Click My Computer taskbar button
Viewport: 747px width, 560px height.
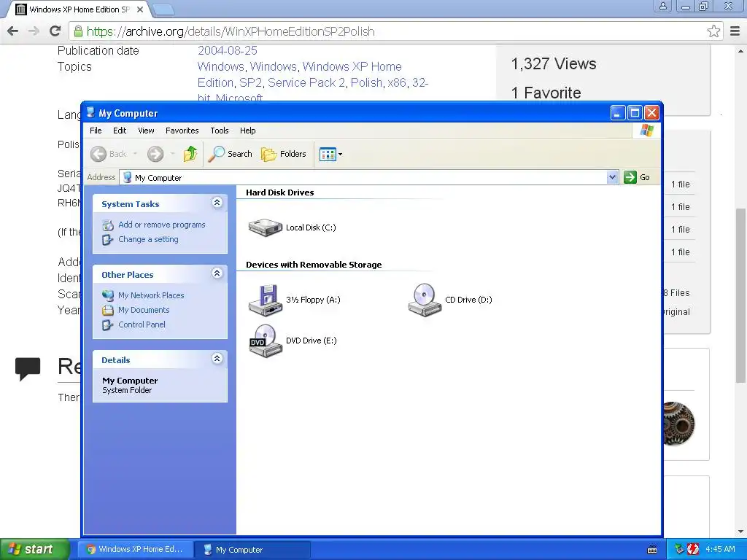point(252,550)
